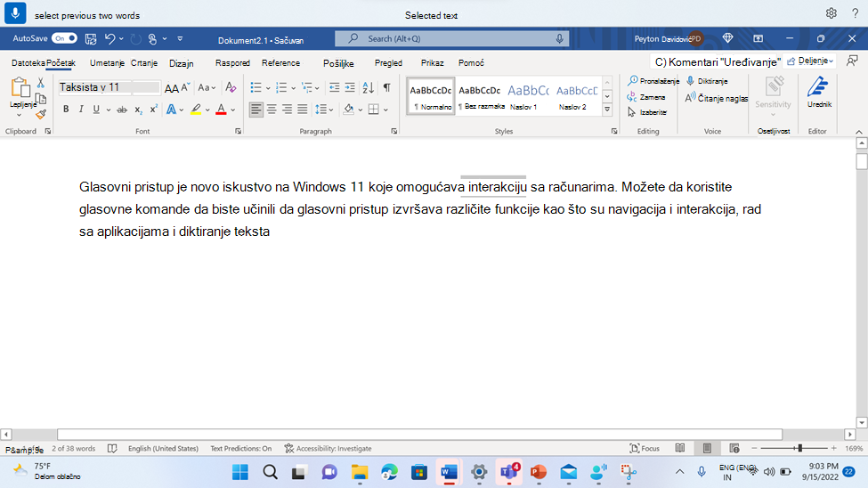Center align the text

[x=272, y=110]
